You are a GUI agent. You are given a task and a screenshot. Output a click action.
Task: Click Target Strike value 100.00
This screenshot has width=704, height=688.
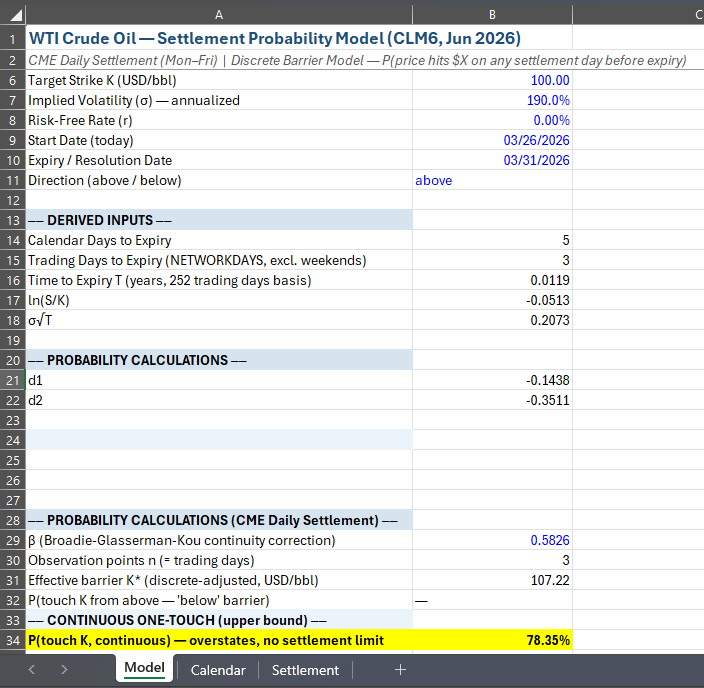point(493,80)
